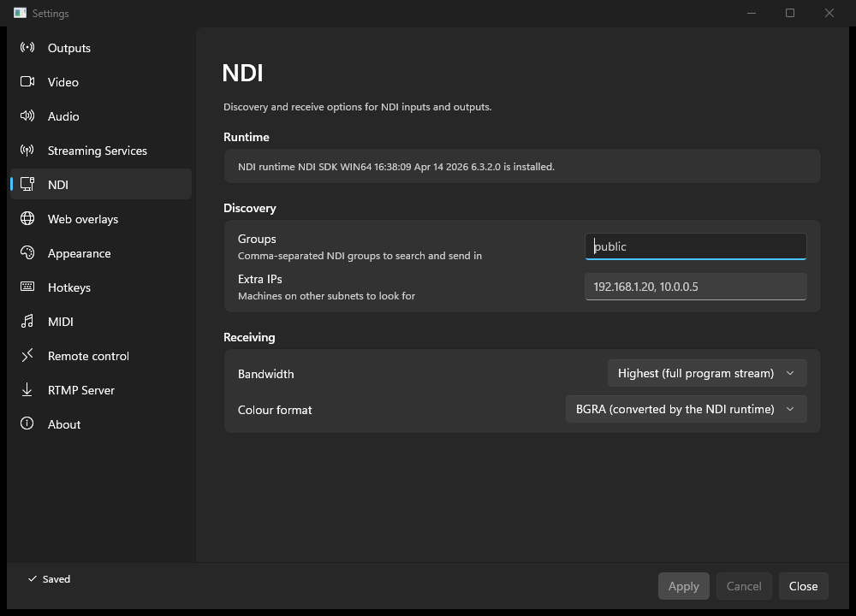Open the About page
Viewport: 856px width, 616px height.
[101, 424]
